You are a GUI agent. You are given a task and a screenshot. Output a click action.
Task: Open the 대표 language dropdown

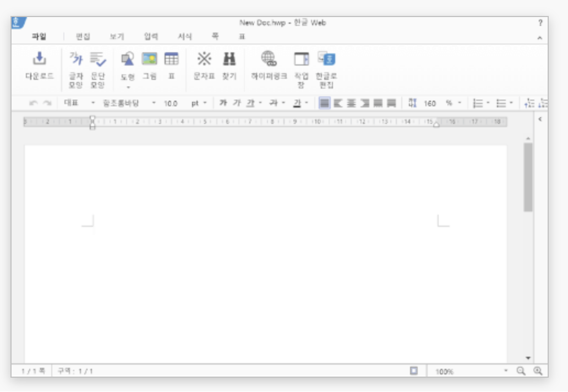tap(79, 103)
